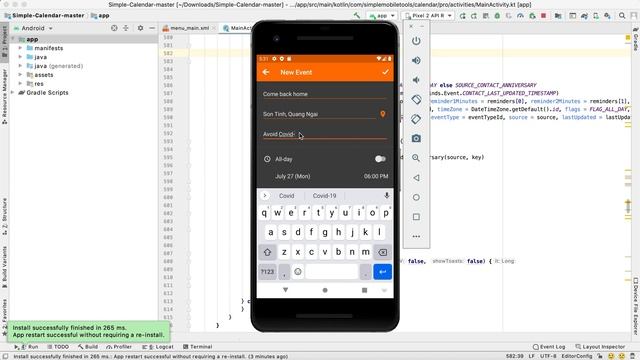The image size is (640, 360).
Task: Tap 'Son Tinh, Quang Ngai' location field
Action: 319,114
